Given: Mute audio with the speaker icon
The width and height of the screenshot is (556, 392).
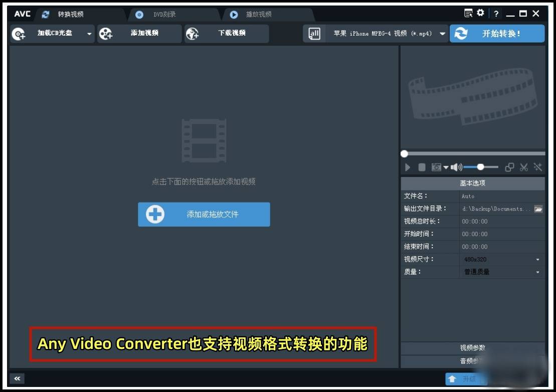Looking at the screenshot, I should click(456, 167).
